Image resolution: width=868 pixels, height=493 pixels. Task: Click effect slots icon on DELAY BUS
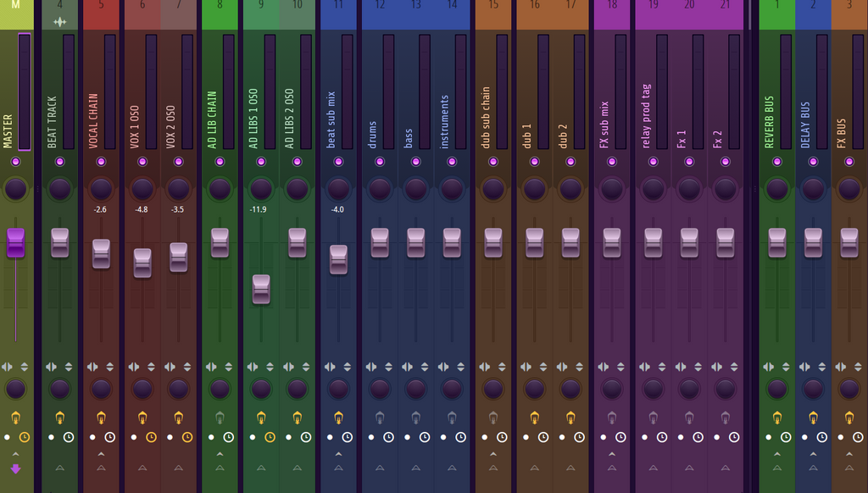tap(813, 418)
